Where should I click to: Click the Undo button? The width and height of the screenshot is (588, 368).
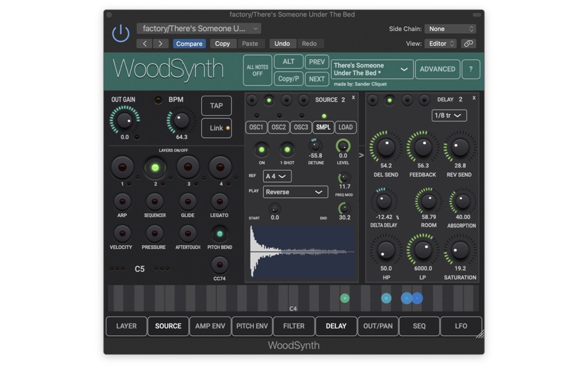point(282,43)
